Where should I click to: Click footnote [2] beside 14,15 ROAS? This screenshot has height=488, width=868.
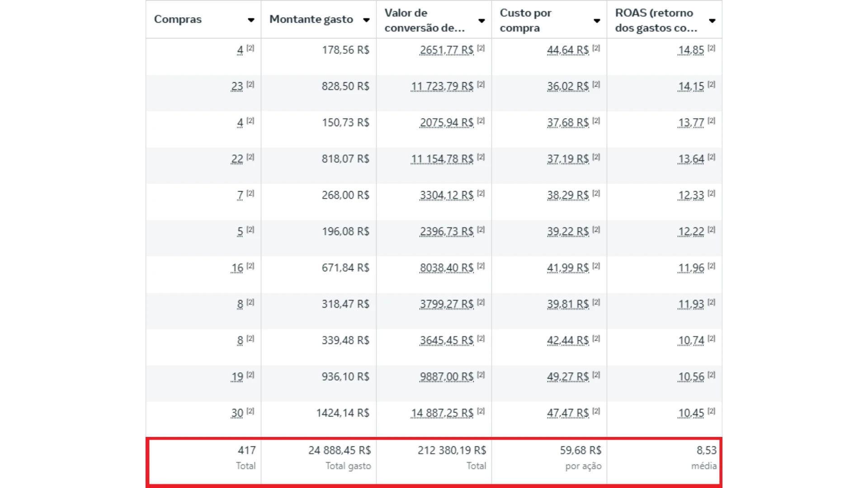tap(711, 84)
